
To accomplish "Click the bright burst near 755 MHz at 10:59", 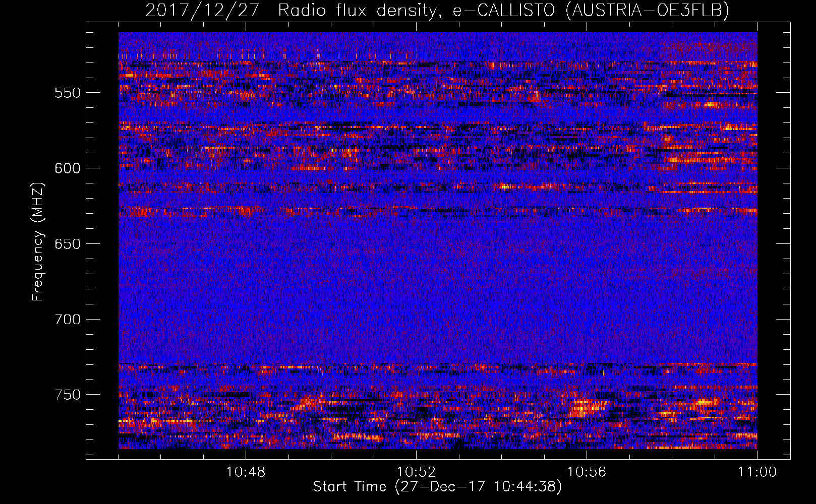I will click(705, 403).
